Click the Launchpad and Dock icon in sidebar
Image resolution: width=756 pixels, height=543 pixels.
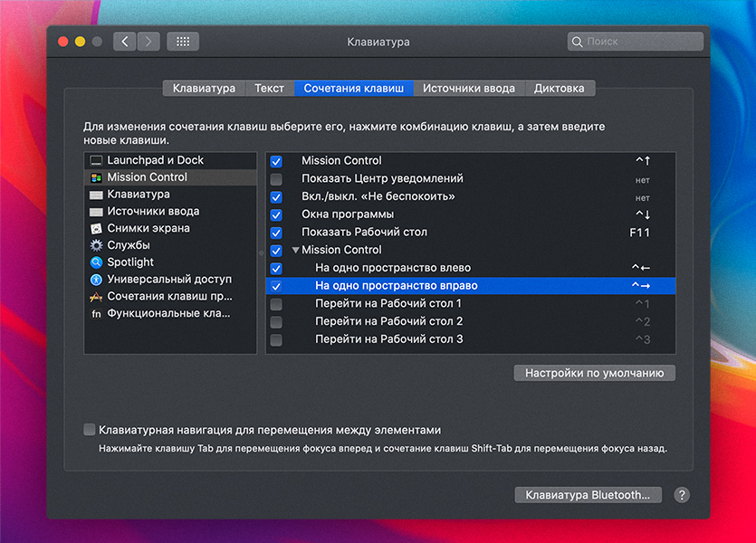click(x=96, y=160)
